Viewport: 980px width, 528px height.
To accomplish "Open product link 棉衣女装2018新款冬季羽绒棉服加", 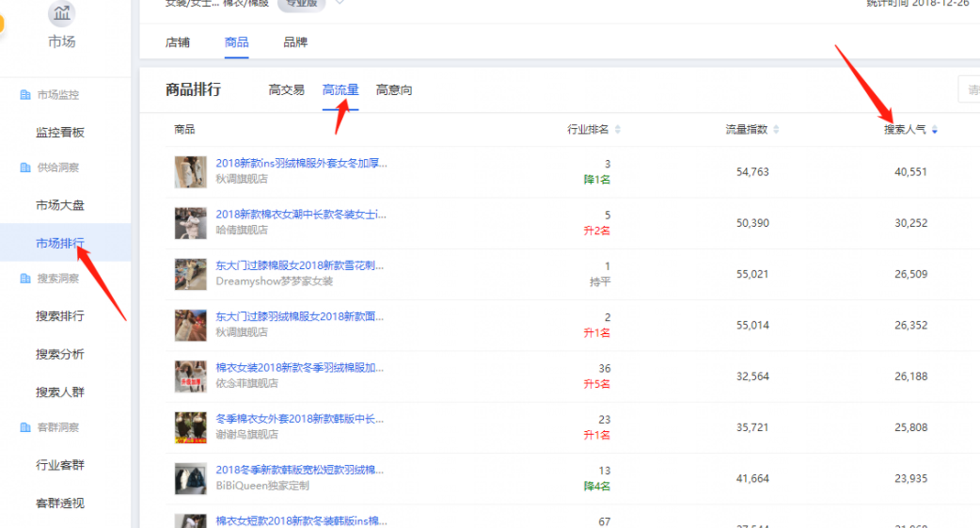I will click(300, 368).
